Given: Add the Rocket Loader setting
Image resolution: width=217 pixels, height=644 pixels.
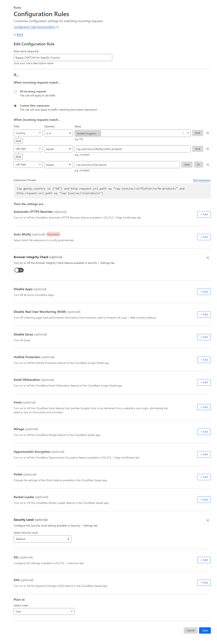Looking at the screenshot, I should (204, 499).
